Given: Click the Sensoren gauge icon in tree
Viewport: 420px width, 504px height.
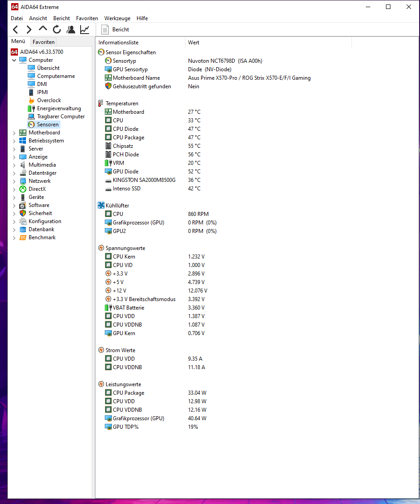Looking at the screenshot, I should 31,125.
